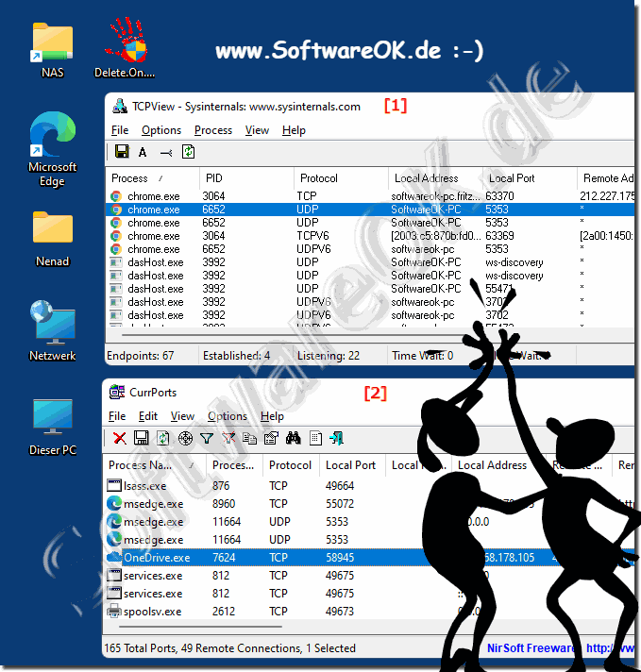Click the 'Established: 4' status bar entry
The image size is (641, 672).
pos(236,356)
